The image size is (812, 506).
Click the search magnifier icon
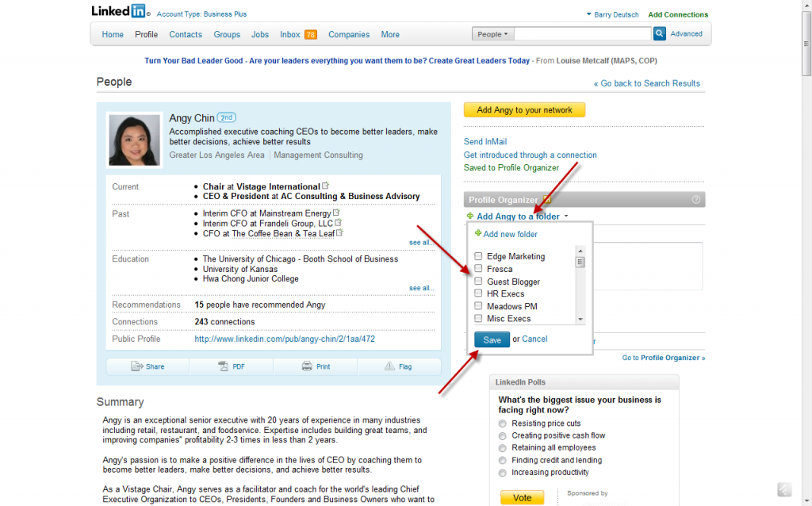pyautogui.click(x=659, y=34)
